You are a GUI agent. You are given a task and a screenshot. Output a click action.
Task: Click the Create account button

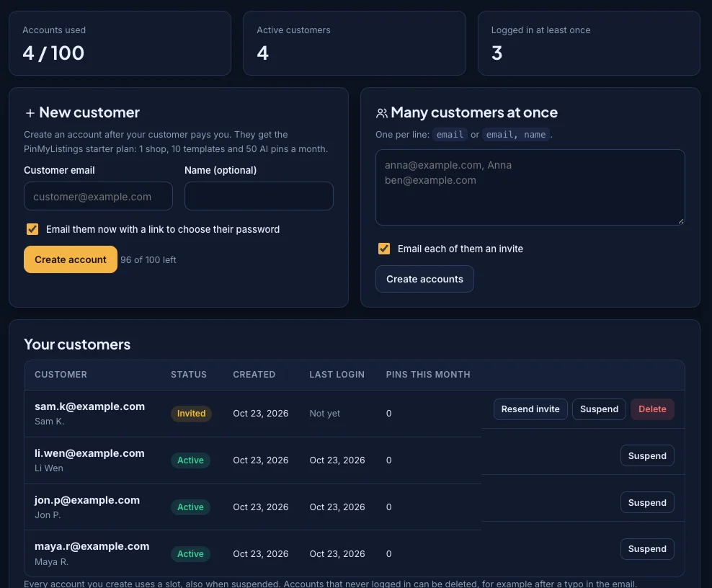click(71, 259)
